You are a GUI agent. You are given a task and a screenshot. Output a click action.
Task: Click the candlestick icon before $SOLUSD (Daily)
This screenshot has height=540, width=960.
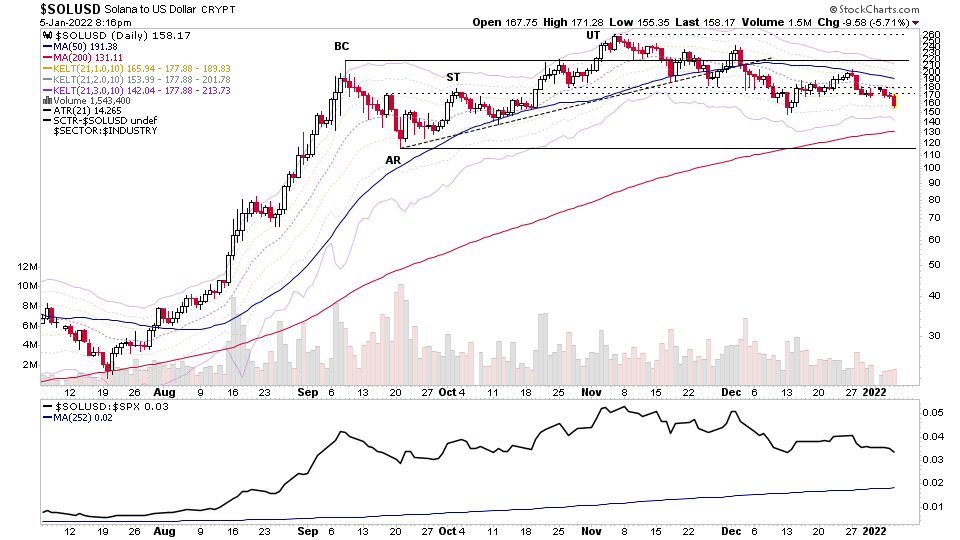pos(47,36)
